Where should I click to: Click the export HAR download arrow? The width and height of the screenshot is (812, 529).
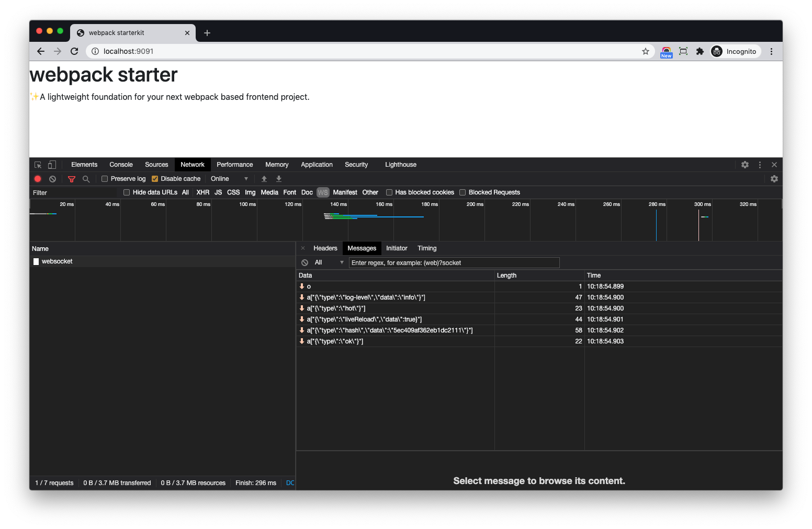(x=279, y=179)
